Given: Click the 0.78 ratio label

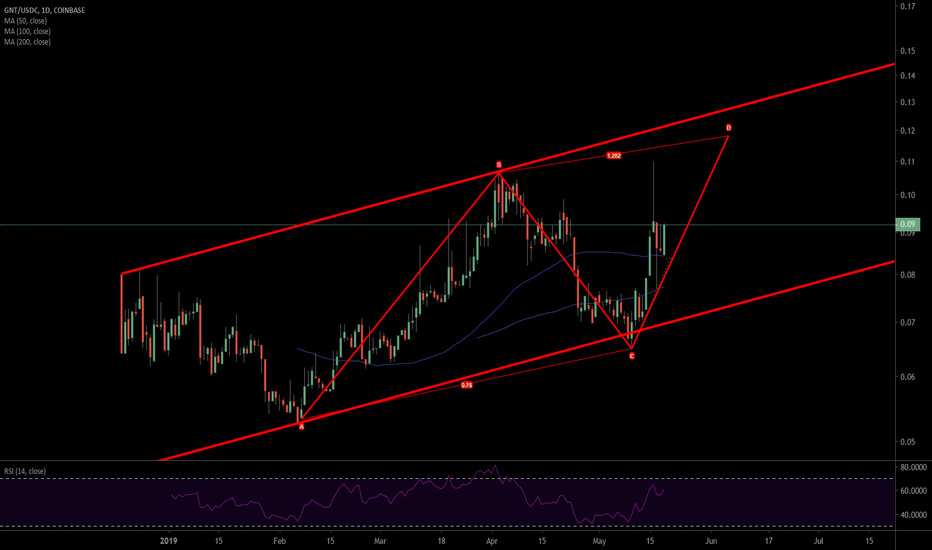Looking at the screenshot, I should coord(467,385).
